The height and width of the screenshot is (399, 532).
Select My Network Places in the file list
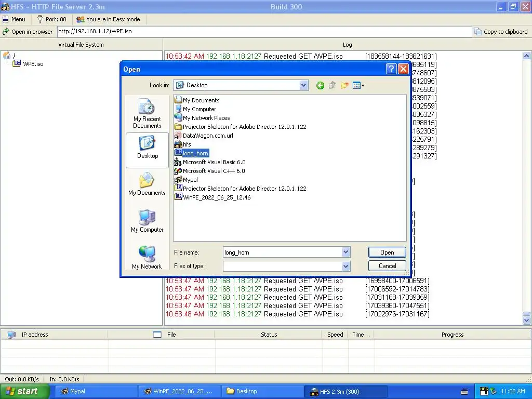202,118
